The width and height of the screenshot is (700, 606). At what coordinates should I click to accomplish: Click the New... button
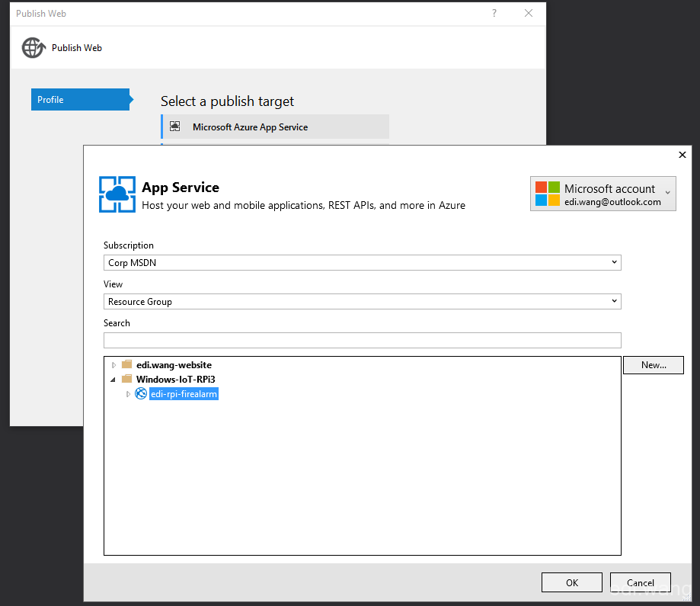(x=654, y=364)
